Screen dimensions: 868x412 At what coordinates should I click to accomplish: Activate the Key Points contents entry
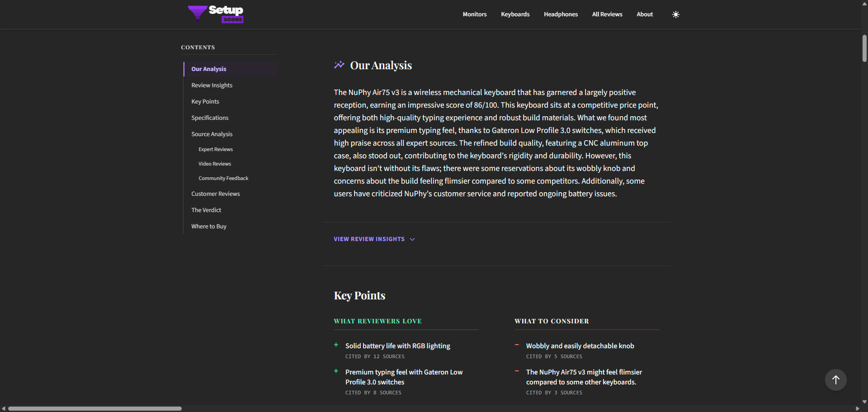[x=205, y=101]
